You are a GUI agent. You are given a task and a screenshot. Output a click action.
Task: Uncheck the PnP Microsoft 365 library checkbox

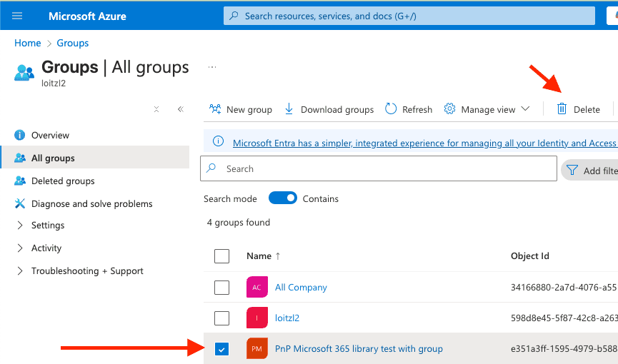[222, 349]
